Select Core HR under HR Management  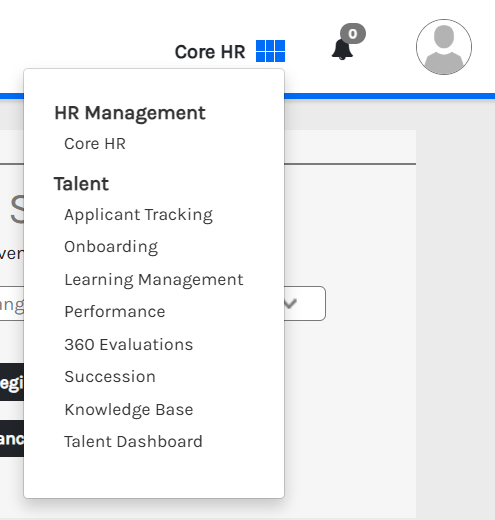coord(95,144)
